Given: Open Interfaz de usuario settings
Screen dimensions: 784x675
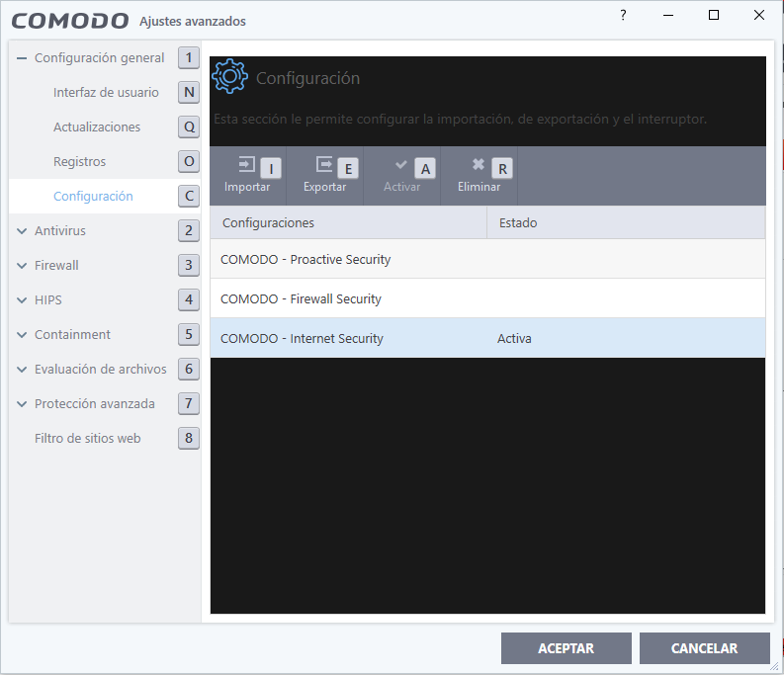Looking at the screenshot, I should click(106, 93).
